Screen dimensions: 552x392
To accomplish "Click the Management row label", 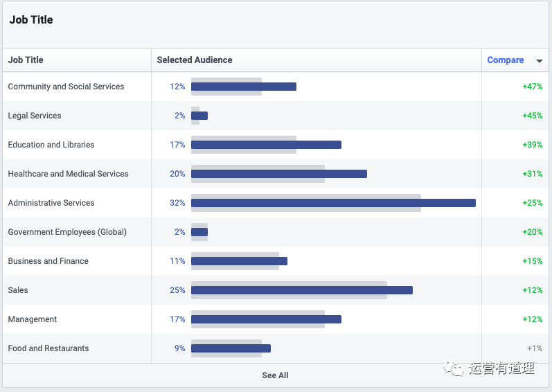I will click(x=33, y=319).
